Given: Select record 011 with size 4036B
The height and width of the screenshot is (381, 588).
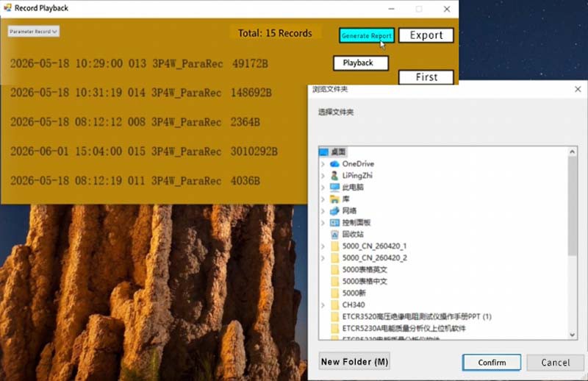Looking at the screenshot, I should (x=135, y=180).
